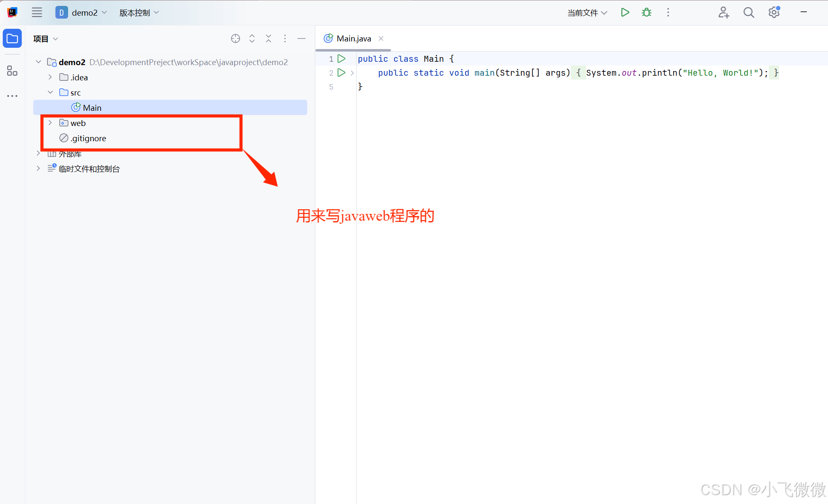
Task: Open Search Everywhere magnifier icon
Action: [x=748, y=13]
